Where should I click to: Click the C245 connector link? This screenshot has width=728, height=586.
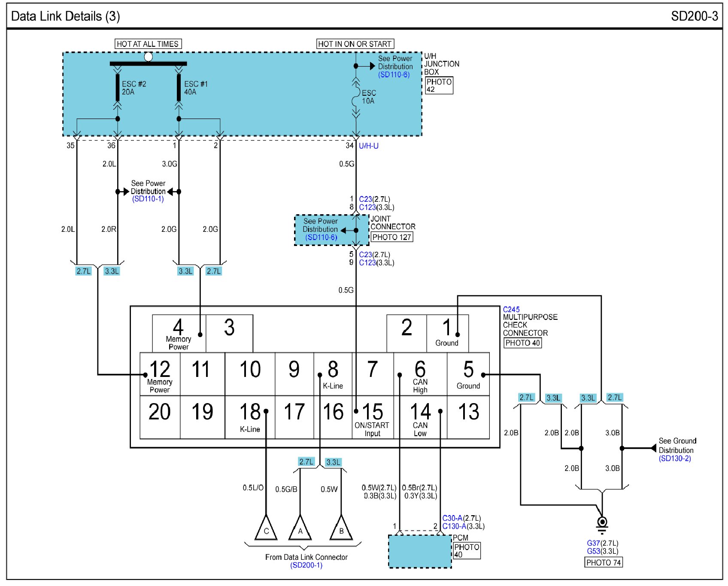click(x=511, y=309)
